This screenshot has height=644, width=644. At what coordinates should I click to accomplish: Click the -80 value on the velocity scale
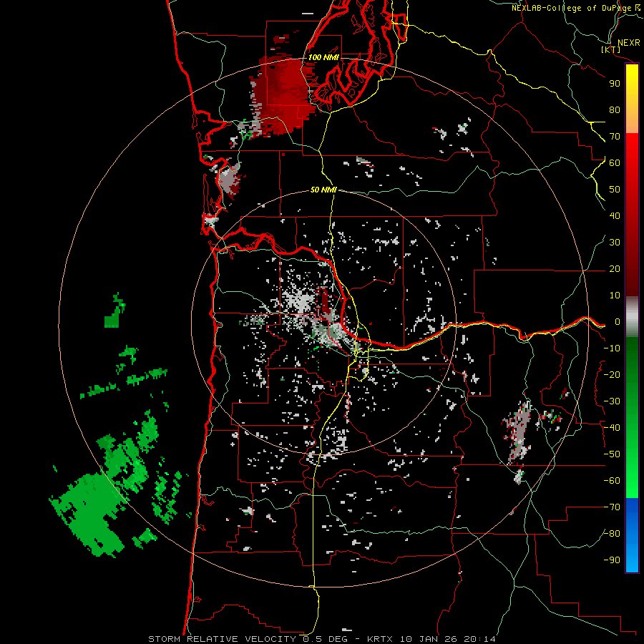612,534
